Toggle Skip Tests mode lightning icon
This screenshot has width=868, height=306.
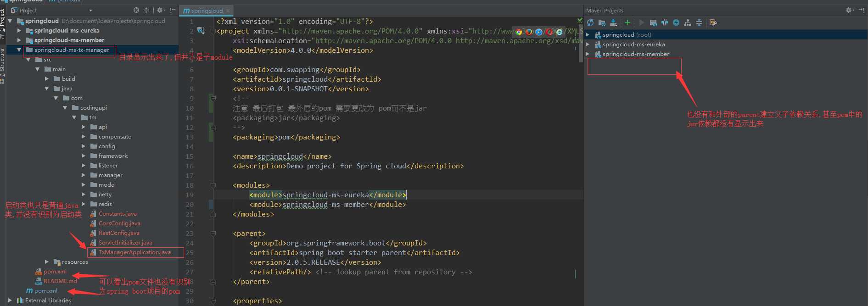point(676,22)
